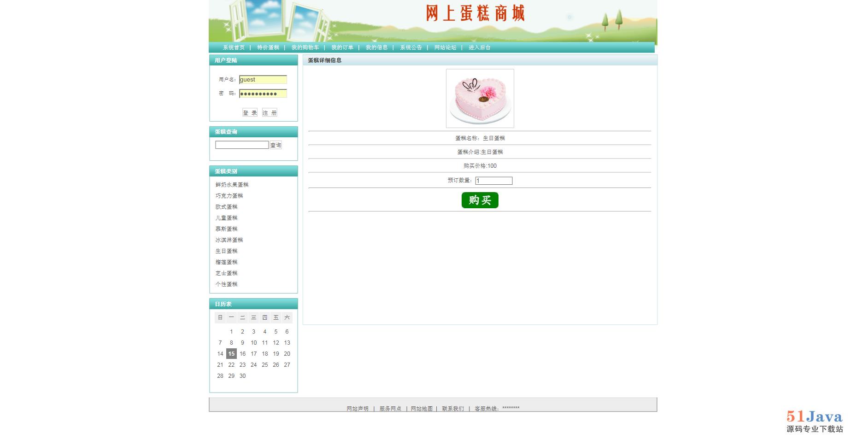Click the 用户名 username input field
The width and height of the screenshot is (868, 440).
pos(263,80)
